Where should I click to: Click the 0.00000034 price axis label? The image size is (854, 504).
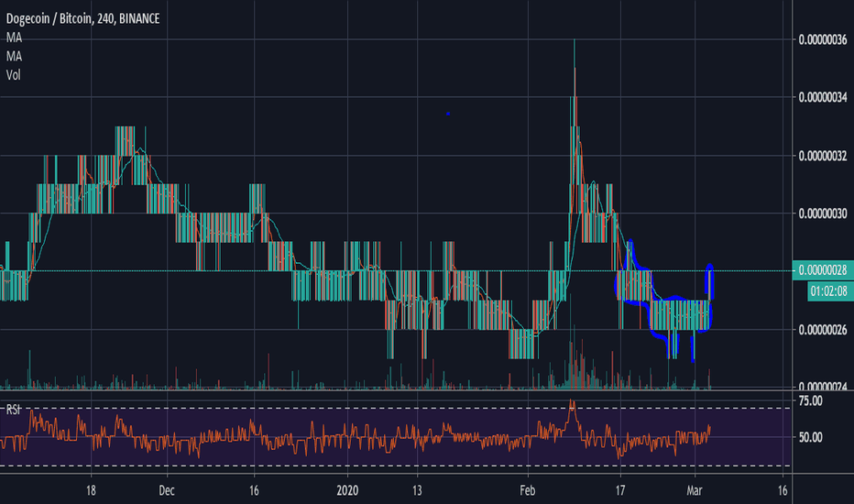coord(823,97)
